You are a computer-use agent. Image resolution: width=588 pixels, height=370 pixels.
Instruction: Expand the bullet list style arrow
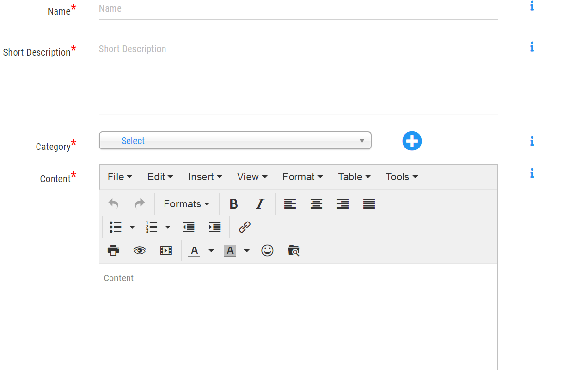tap(132, 227)
